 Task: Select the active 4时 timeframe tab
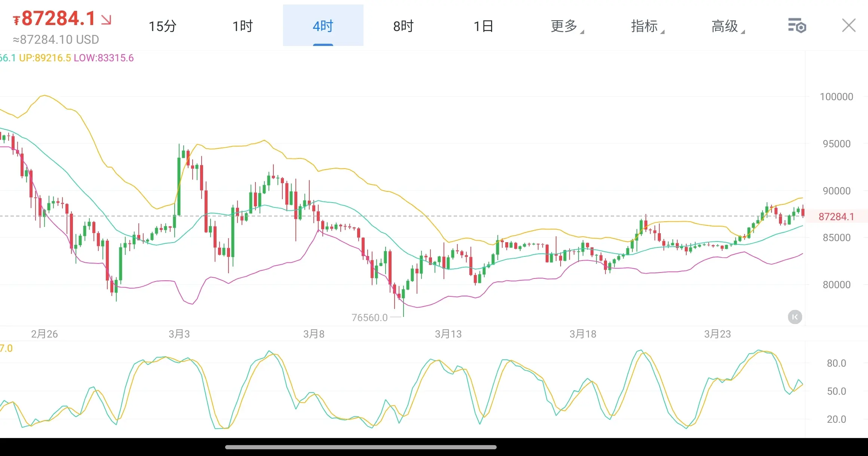[323, 26]
